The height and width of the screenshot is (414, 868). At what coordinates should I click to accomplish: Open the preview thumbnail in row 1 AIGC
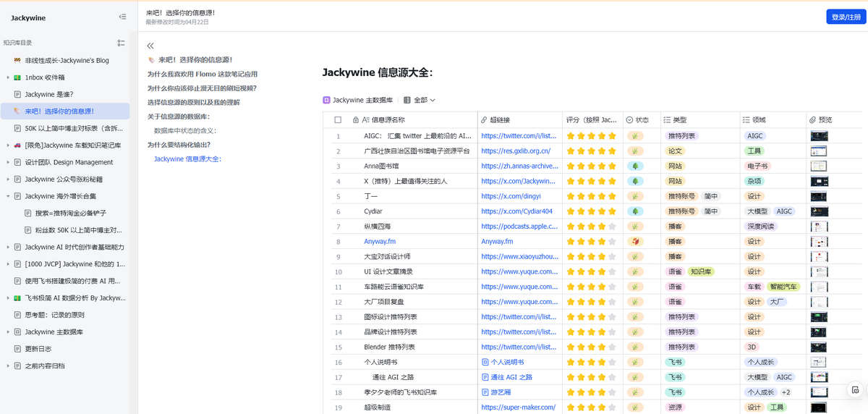pos(819,135)
